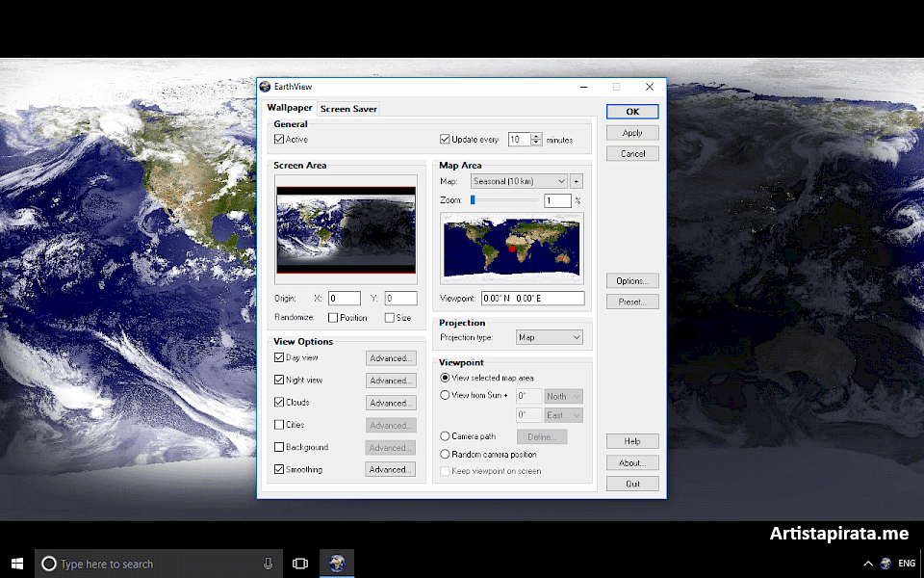Select Random camera position viewpoint

pos(445,454)
